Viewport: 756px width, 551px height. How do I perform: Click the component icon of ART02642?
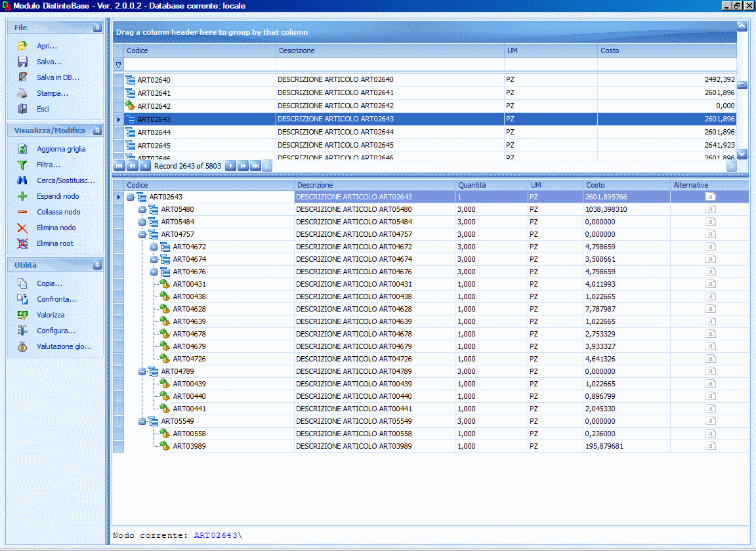pos(130,106)
